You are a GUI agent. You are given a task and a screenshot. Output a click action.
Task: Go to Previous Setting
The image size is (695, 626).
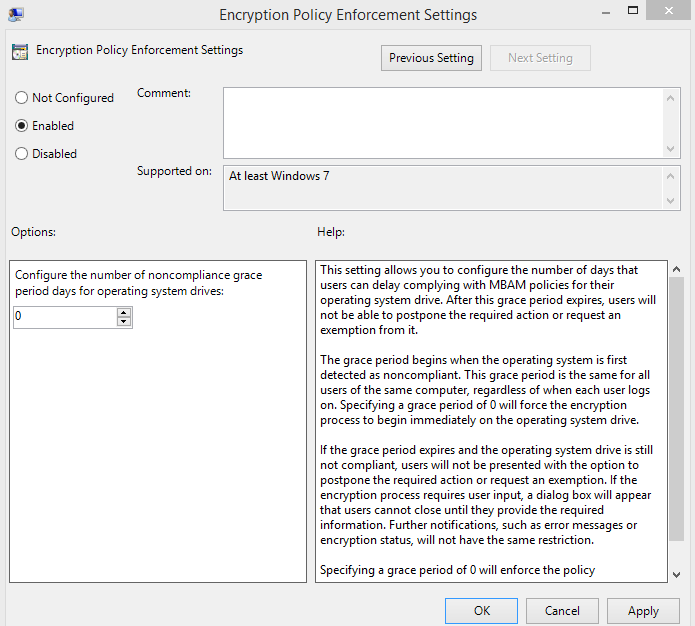coord(431,58)
